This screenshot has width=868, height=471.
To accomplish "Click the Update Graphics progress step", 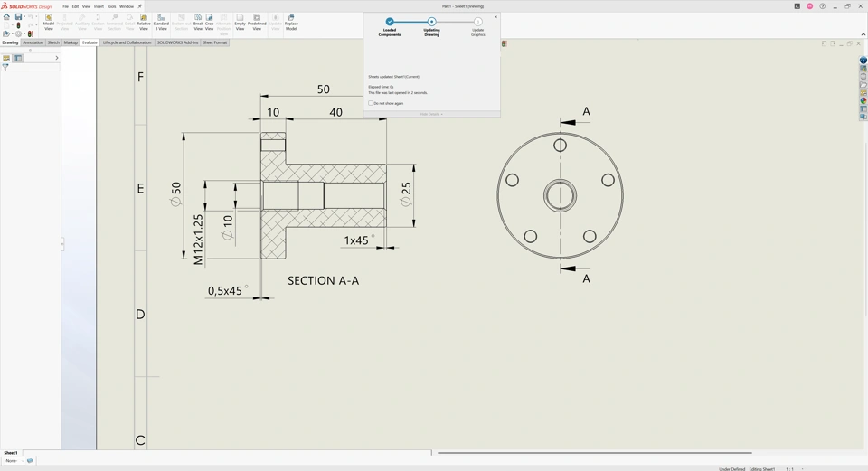I will (477, 26).
